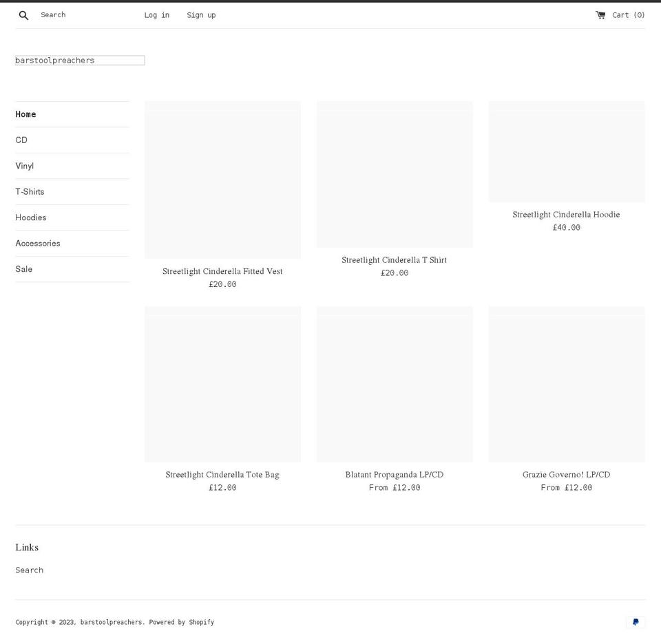Screen dimensions: 661x644
Task: Browse the Hoodies category
Action: [31, 217]
